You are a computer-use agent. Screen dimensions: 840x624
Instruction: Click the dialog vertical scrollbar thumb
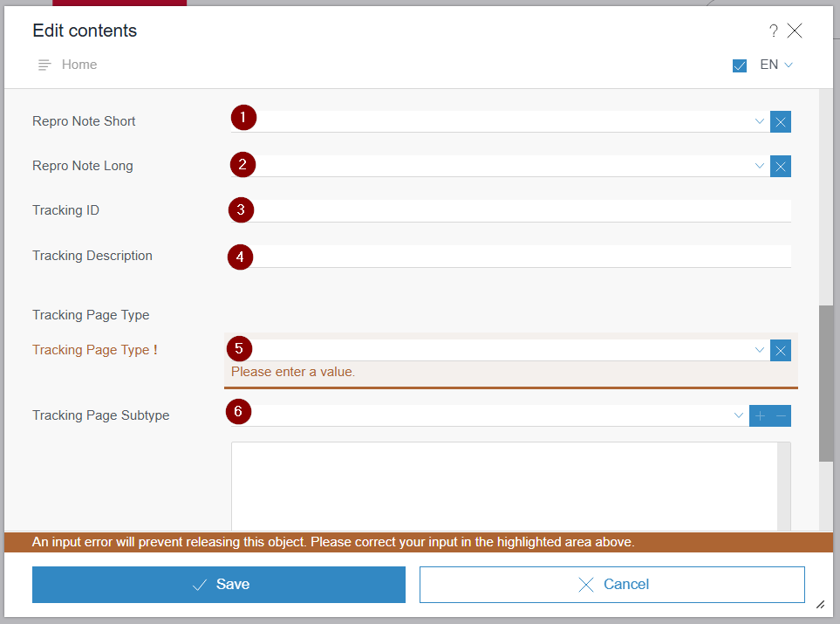[x=825, y=383]
